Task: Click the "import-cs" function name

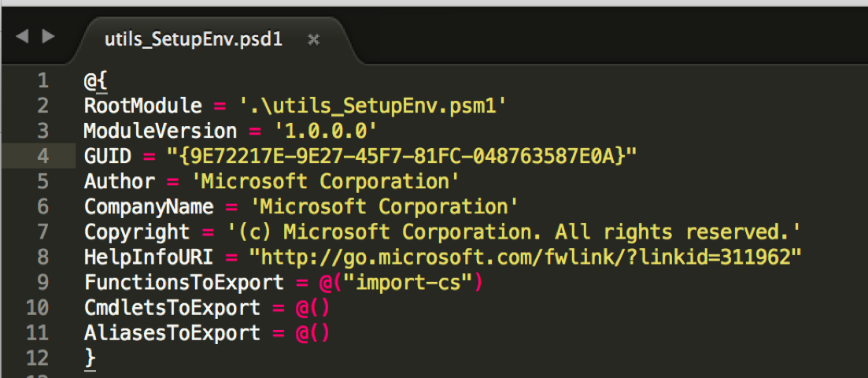Action: point(410,283)
